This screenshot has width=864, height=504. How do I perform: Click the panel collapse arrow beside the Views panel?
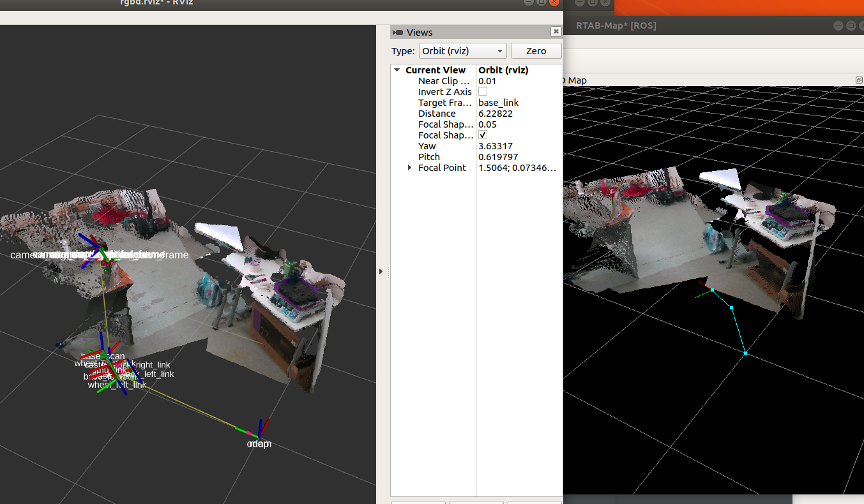381,271
